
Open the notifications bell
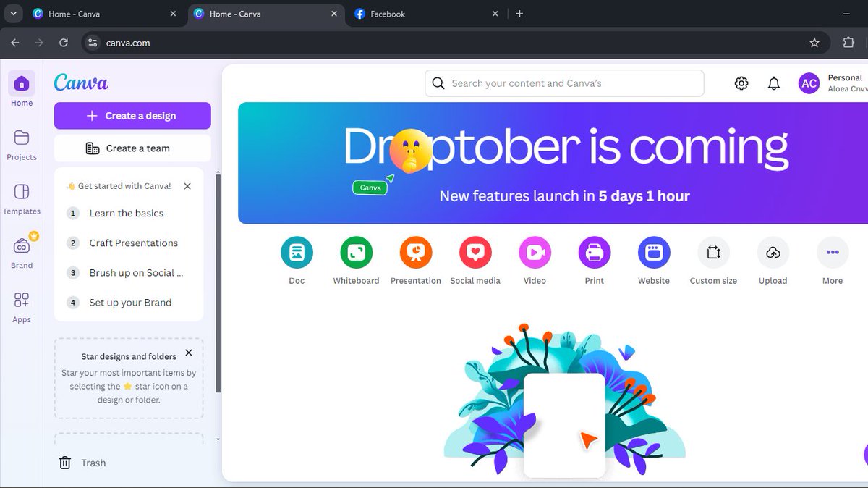(774, 83)
